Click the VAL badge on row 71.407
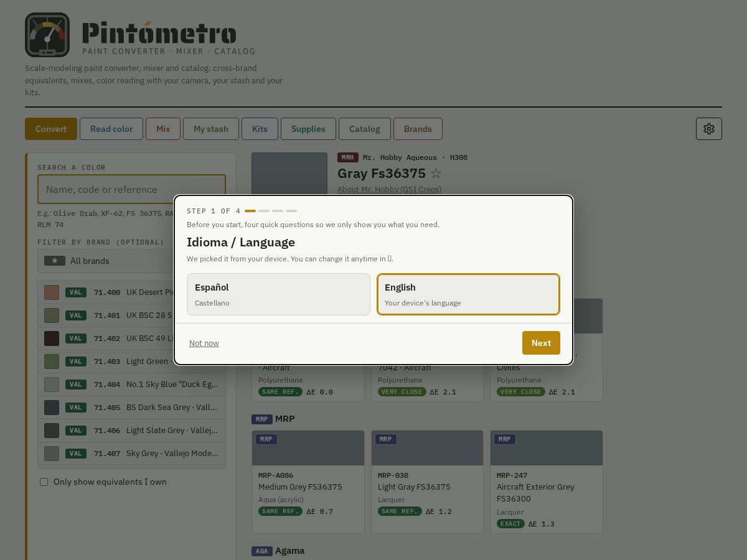The image size is (747, 560). click(x=76, y=454)
